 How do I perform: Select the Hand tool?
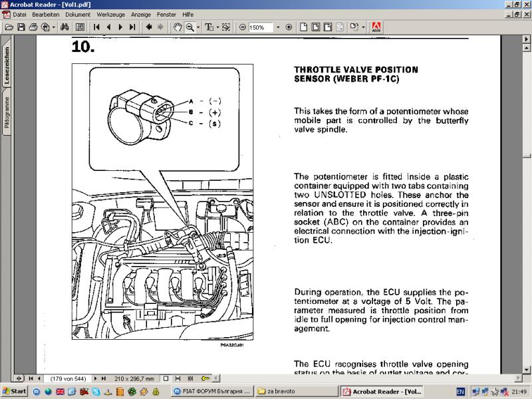pyautogui.click(x=178, y=27)
